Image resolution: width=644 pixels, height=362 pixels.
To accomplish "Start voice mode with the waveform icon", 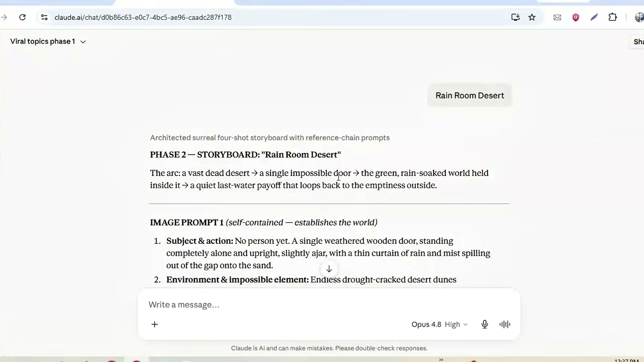I will pyautogui.click(x=505, y=324).
